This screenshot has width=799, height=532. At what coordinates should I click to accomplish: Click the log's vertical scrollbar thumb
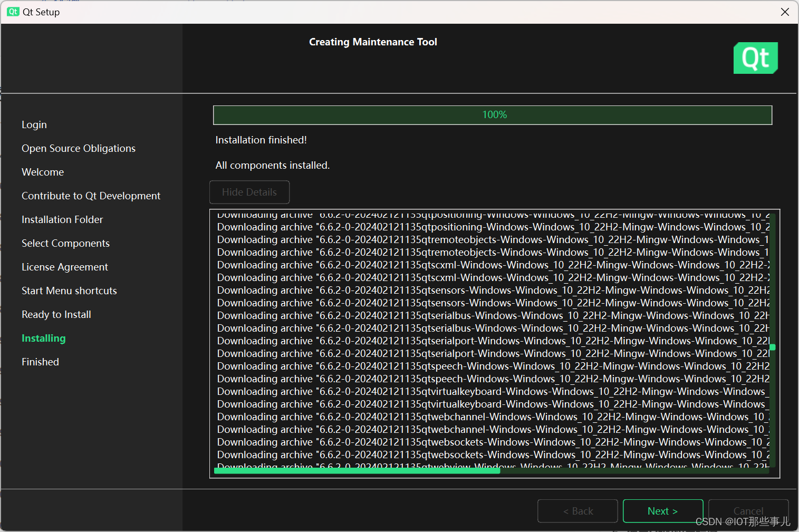pyautogui.click(x=773, y=347)
